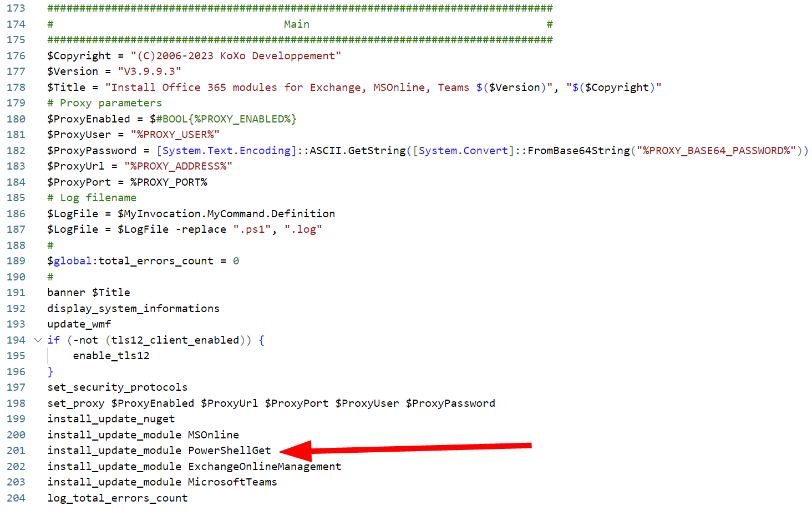
Task: Click the set_security_protocols call
Action: (x=118, y=387)
